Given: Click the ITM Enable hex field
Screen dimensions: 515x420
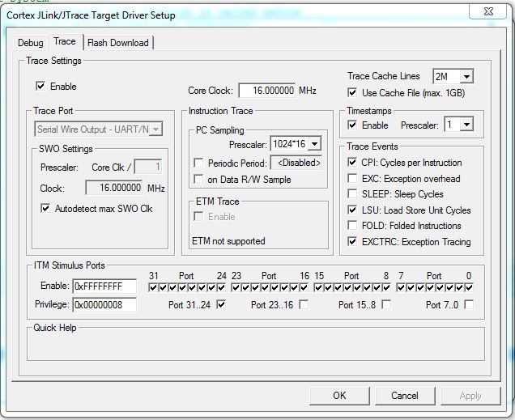Looking at the screenshot, I should click(x=104, y=286).
